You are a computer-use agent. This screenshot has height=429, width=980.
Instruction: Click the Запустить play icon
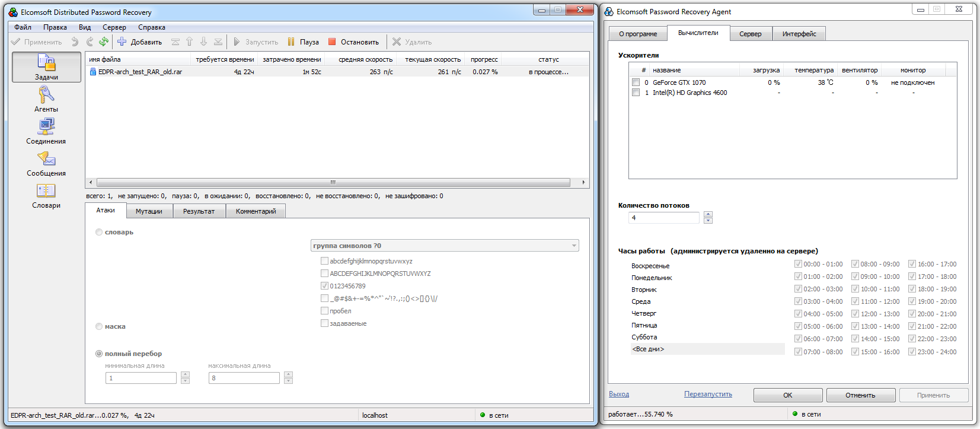pyautogui.click(x=237, y=42)
